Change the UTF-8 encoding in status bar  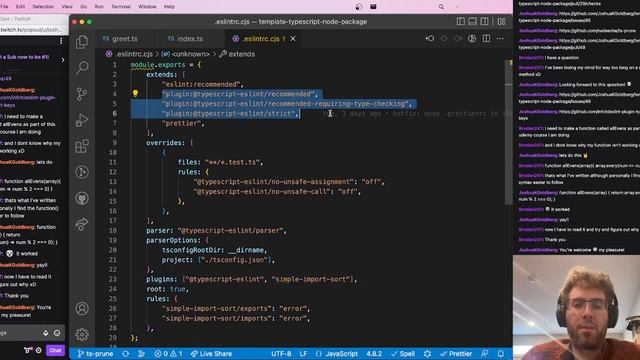(x=281, y=354)
